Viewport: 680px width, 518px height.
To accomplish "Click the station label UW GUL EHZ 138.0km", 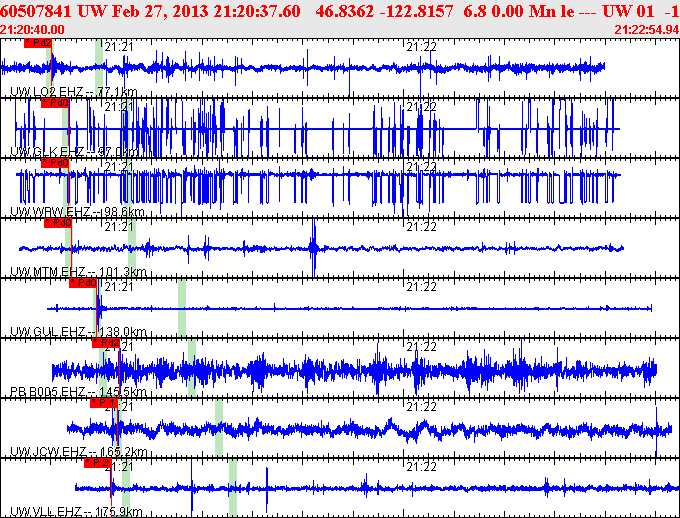I will click(78, 332).
